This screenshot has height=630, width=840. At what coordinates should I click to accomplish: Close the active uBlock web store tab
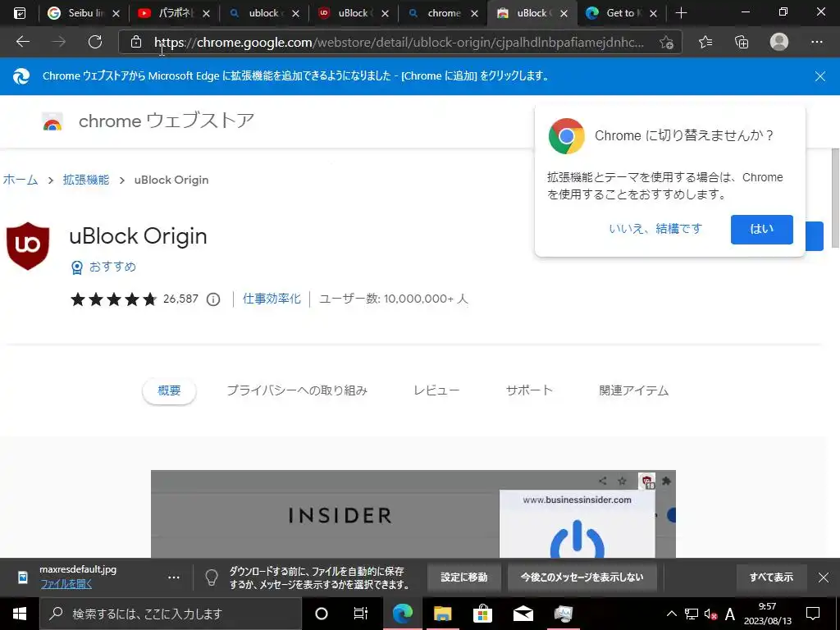[564, 13]
